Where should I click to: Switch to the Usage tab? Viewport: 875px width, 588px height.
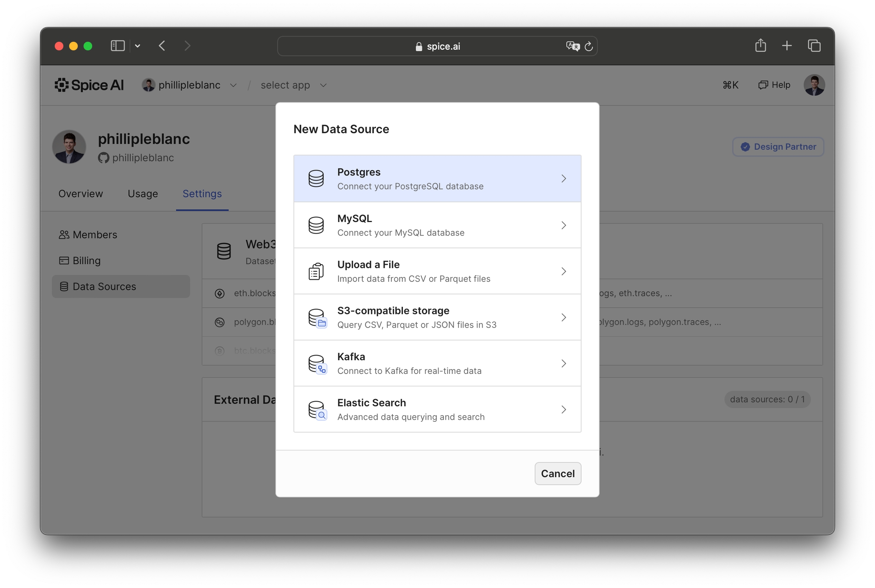click(142, 194)
